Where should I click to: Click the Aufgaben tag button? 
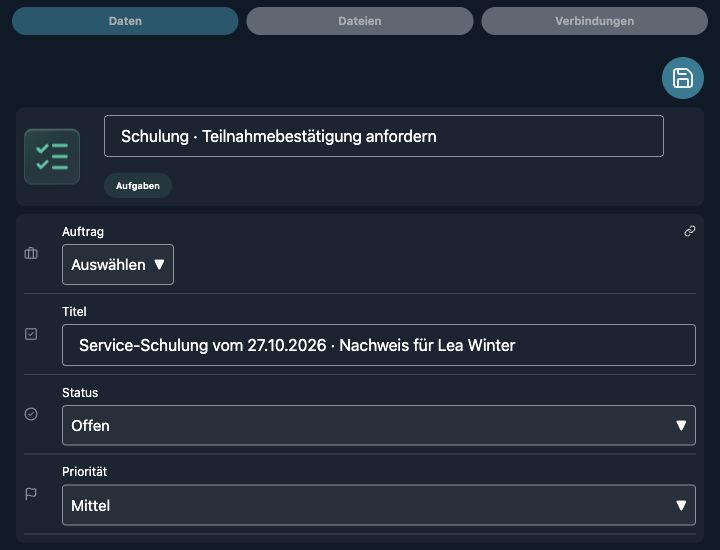138,185
